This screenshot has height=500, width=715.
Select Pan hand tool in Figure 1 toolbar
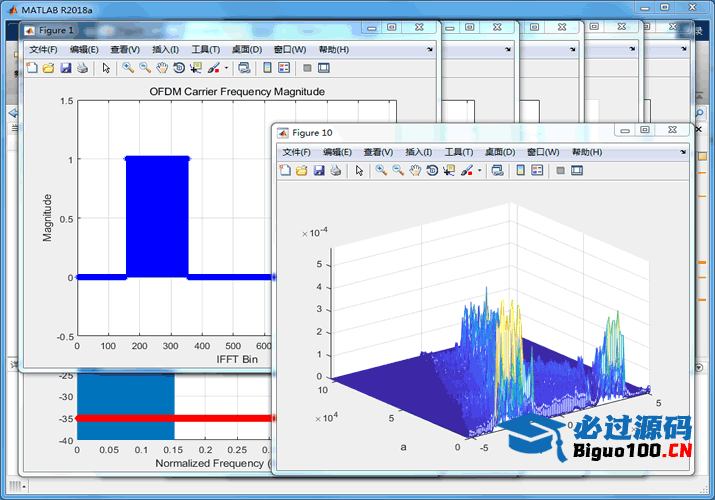pos(162,68)
